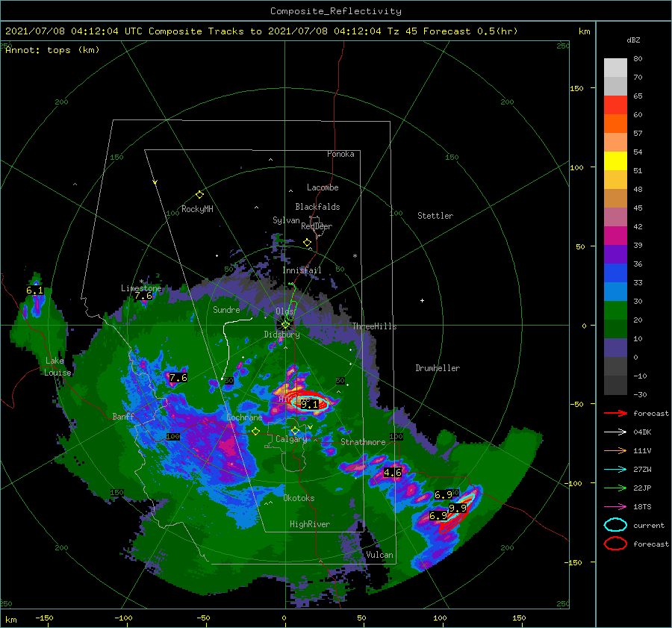Click the cyan current ellipse legend symbol
Screen dimensions: 672x628
tap(615, 525)
